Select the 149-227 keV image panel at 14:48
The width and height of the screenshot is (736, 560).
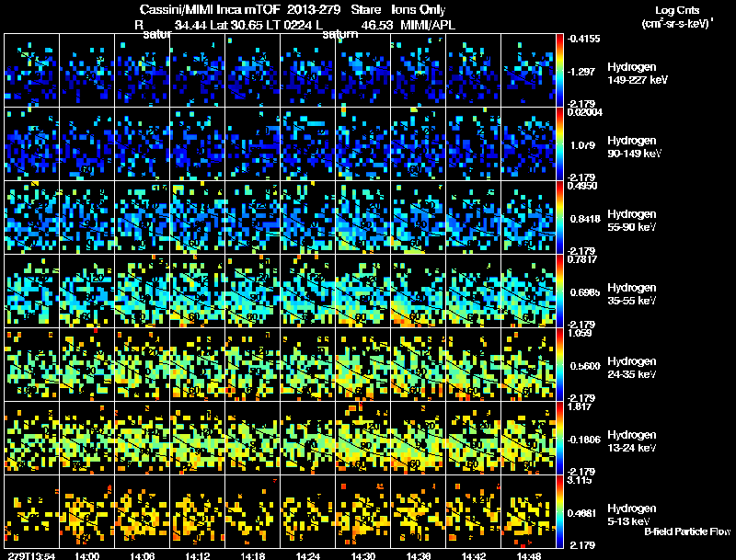click(528, 71)
